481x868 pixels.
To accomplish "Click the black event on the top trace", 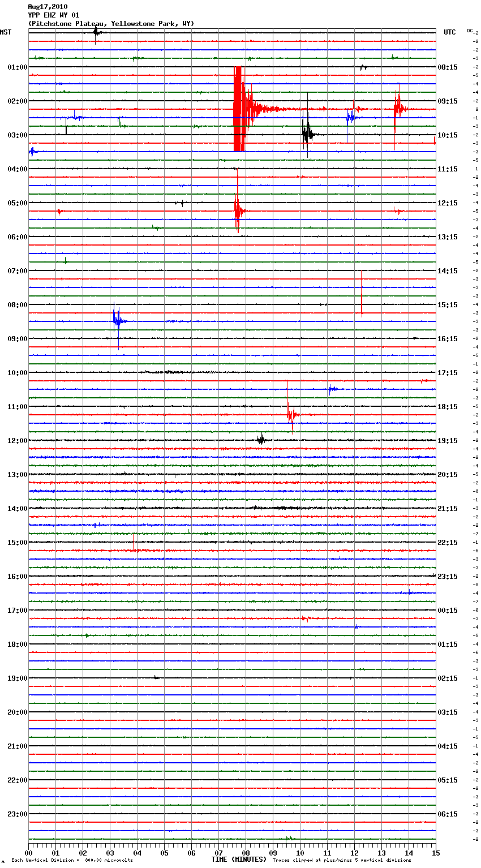I will (x=96, y=33).
